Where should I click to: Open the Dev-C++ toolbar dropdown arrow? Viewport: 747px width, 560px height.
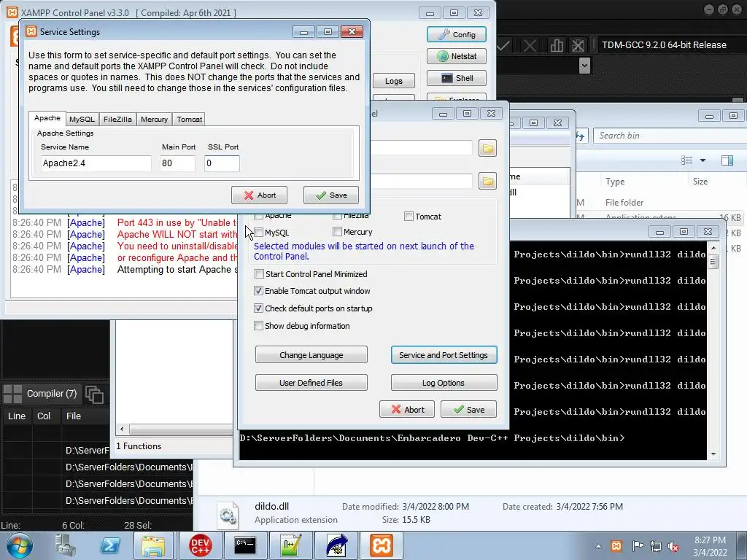(x=584, y=66)
